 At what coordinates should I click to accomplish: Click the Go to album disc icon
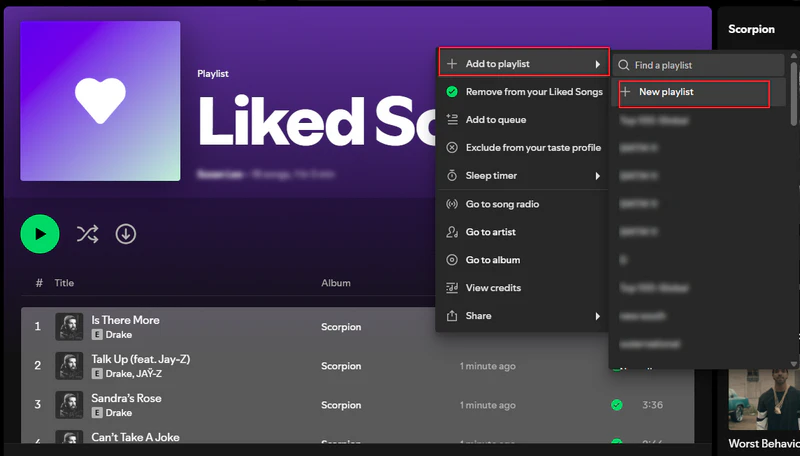(452, 260)
